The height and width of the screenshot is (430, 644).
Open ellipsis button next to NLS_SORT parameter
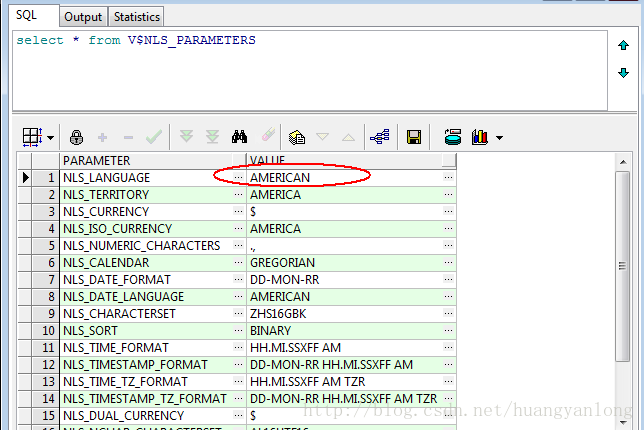pyautogui.click(x=239, y=331)
